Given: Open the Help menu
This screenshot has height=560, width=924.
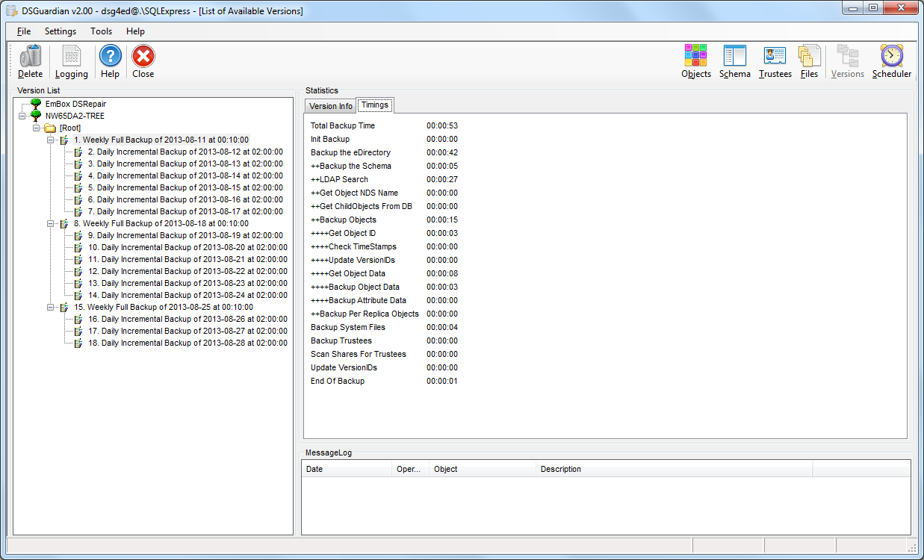Looking at the screenshot, I should pyautogui.click(x=135, y=31).
